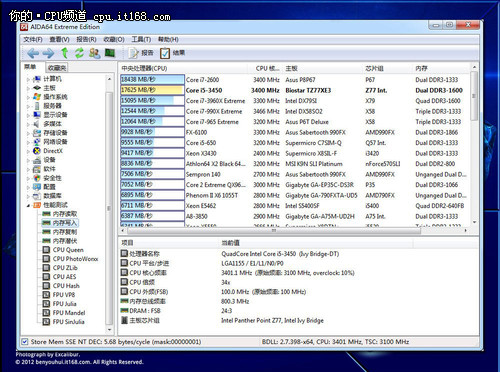Click the two-people users toolbar icon
This screenshot has height=372, width=500.
click(x=95, y=53)
